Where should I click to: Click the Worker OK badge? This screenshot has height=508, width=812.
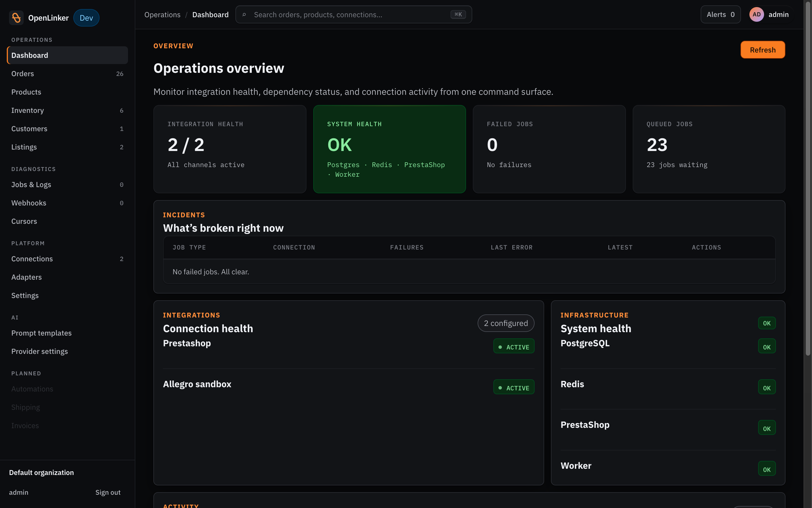tap(767, 469)
